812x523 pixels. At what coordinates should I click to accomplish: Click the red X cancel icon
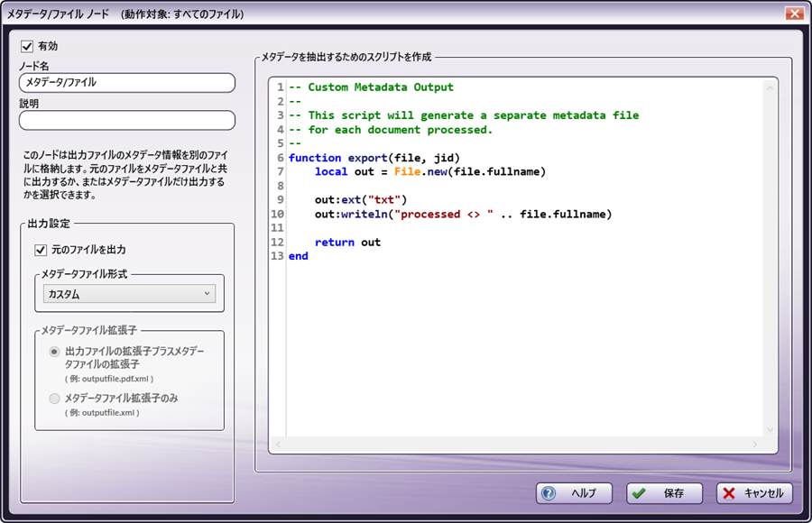(x=729, y=493)
